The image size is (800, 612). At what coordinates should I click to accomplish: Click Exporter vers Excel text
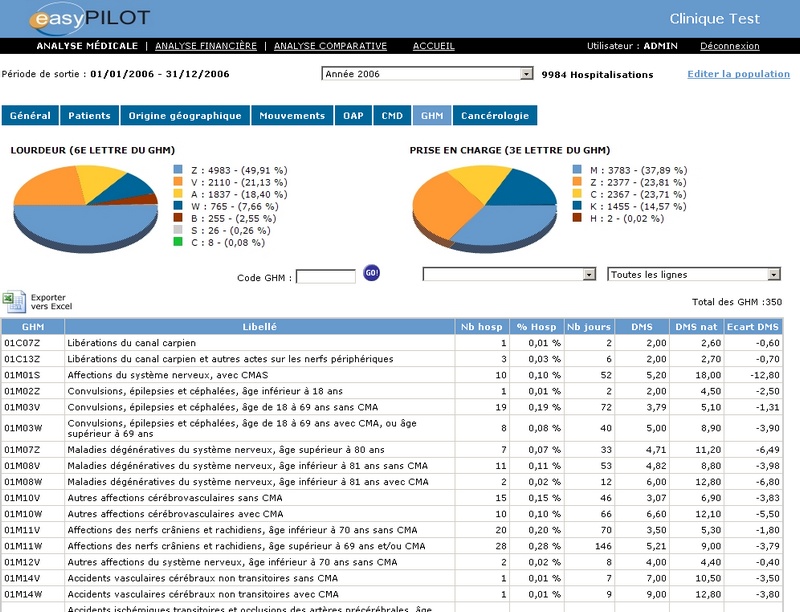coord(51,302)
